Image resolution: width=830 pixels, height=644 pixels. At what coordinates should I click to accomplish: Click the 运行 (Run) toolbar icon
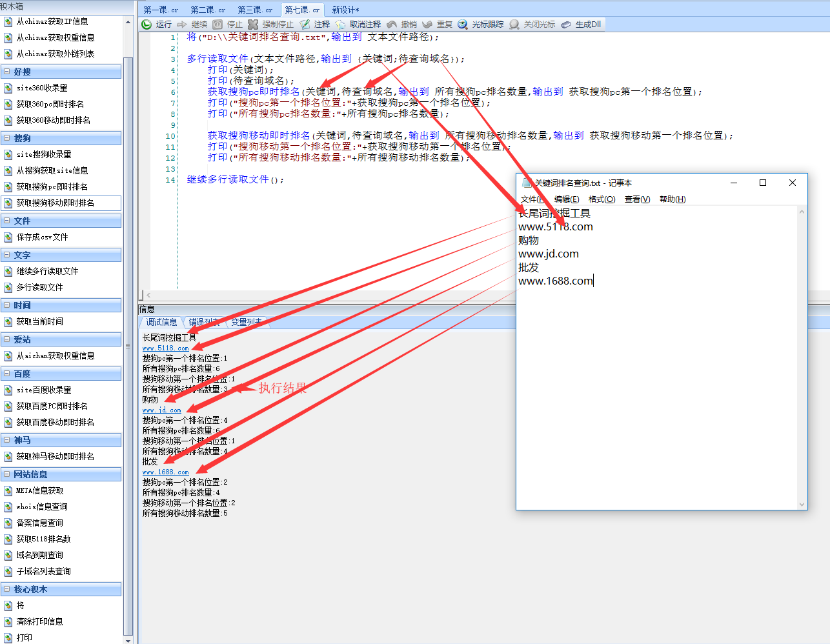tap(147, 25)
